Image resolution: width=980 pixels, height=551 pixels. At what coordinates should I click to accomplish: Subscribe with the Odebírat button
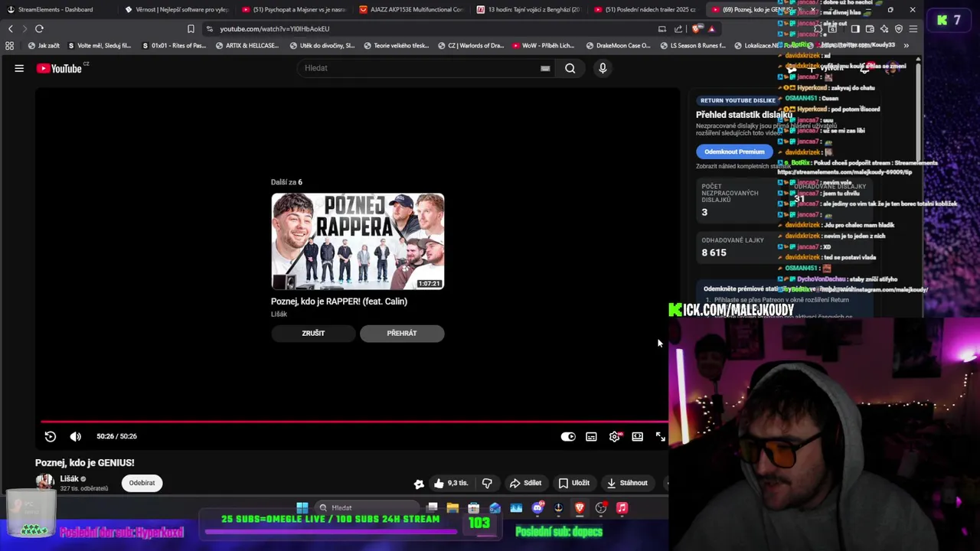coord(142,483)
